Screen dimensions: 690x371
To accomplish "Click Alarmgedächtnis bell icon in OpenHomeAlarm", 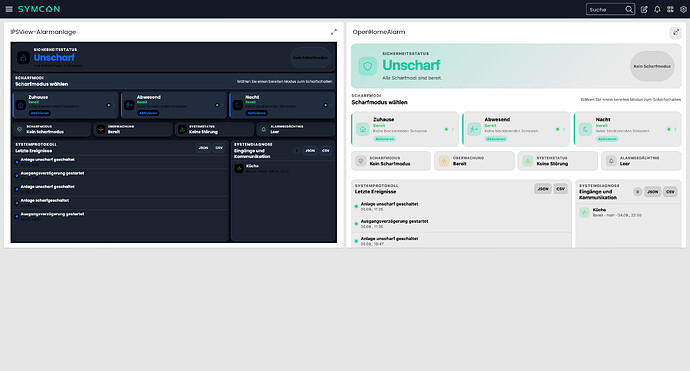I will pyautogui.click(x=611, y=161).
